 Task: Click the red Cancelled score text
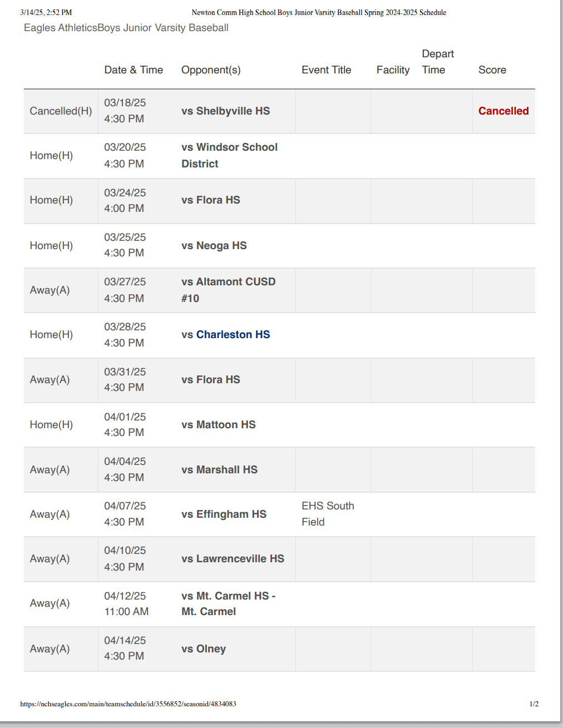coord(503,111)
